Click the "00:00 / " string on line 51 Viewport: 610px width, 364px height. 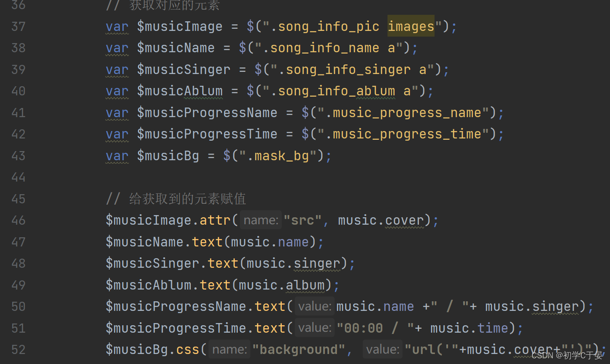point(375,328)
